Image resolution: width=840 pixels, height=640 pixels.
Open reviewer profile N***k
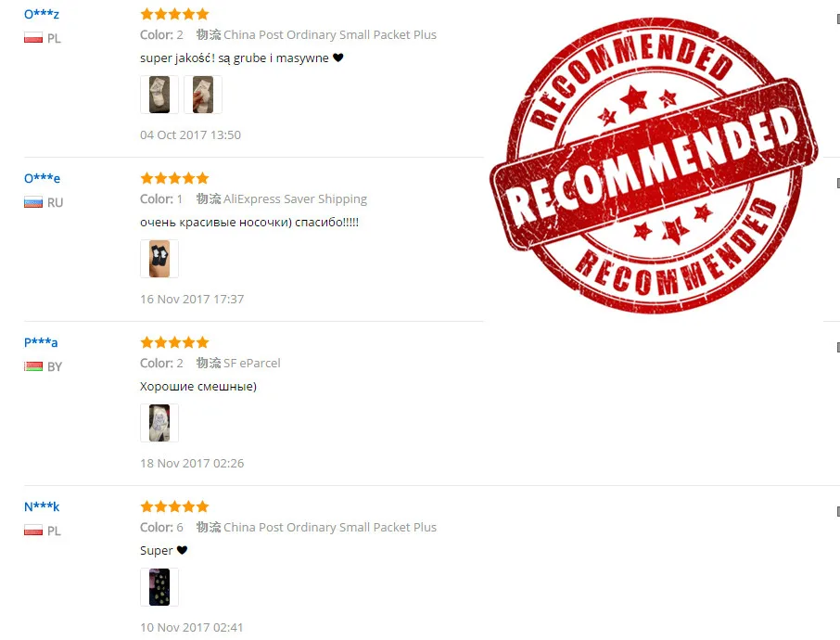click(42, 506)
